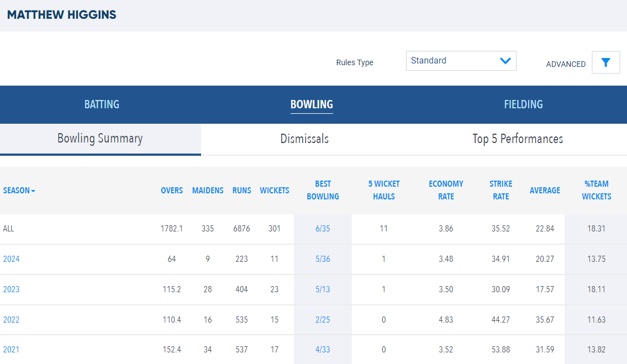Open the 2021 season link
This screenshot has height=364, width=627.
(x=11, y=349)
